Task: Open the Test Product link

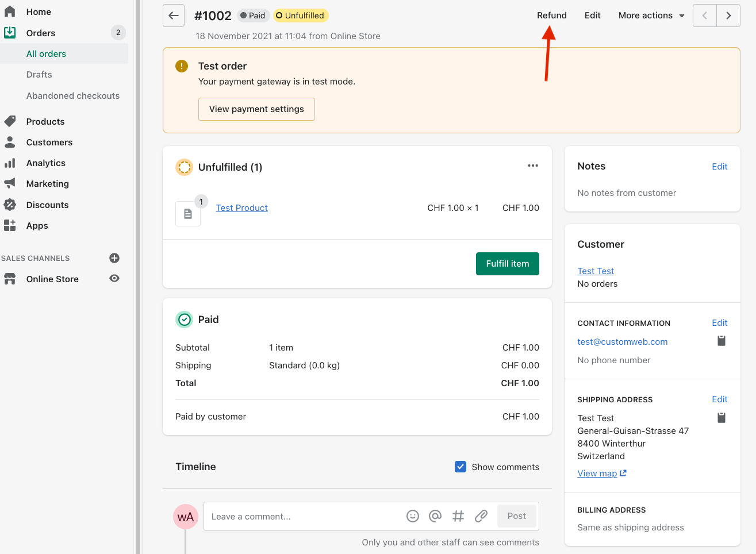Action: tap(242, 208)
